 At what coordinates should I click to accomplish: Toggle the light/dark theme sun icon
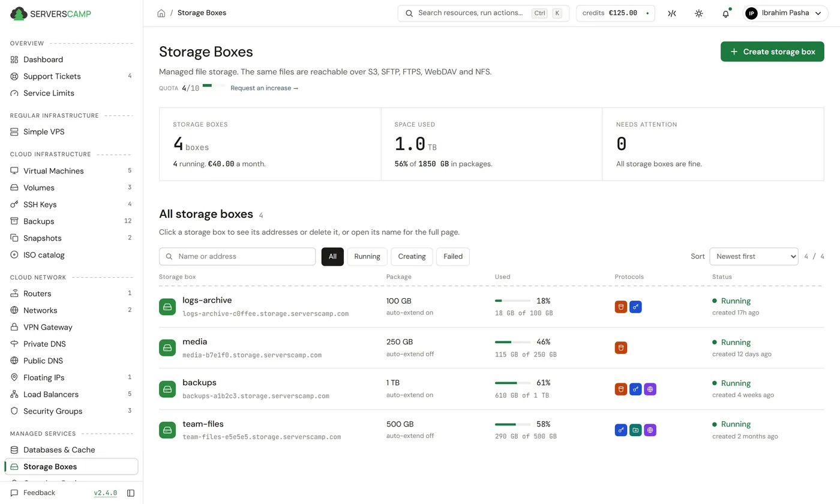[x=698, y=13]
